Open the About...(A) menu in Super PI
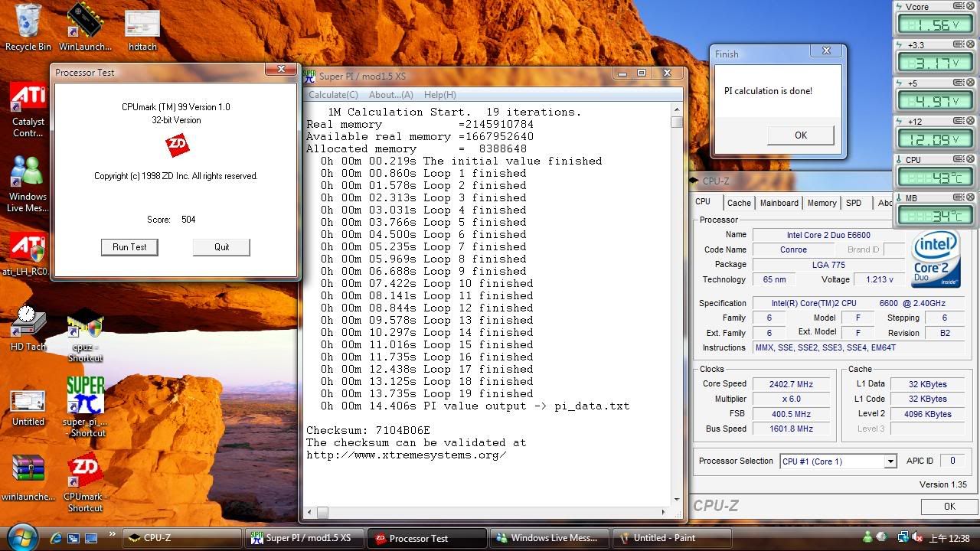Screen dimensions: 980x551 click(390, 95)
